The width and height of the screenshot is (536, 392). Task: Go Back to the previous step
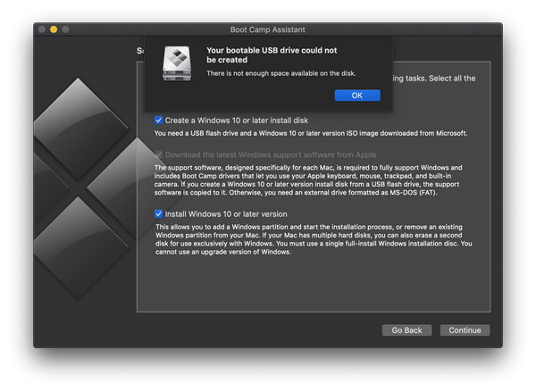[x=406, y=330]
